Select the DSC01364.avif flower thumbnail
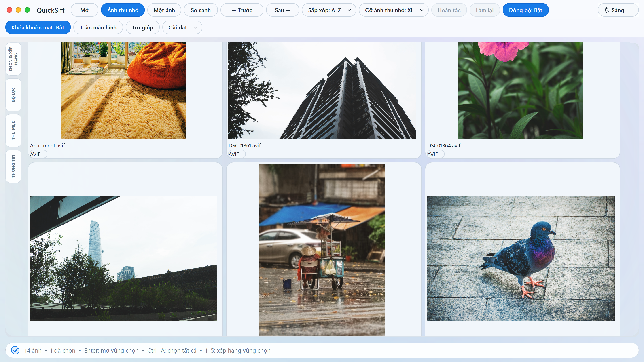The width and height of the screenshot is (644, 362). (521, 90)
